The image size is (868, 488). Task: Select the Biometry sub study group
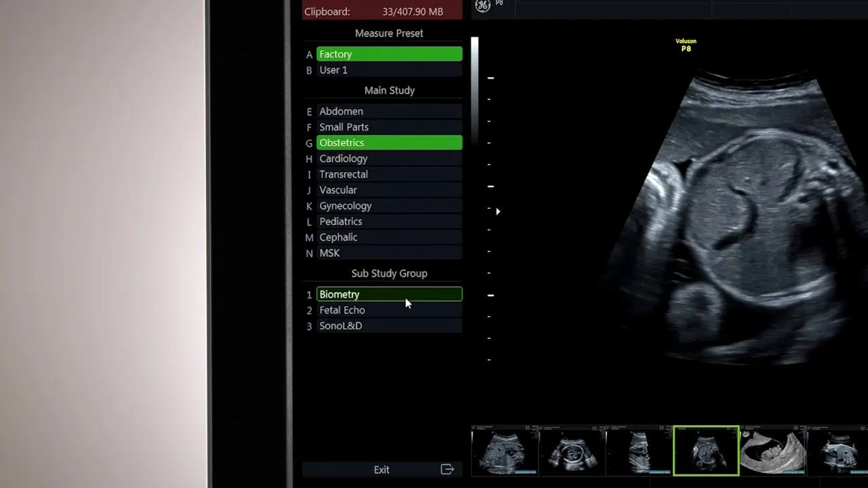[389, 294]
